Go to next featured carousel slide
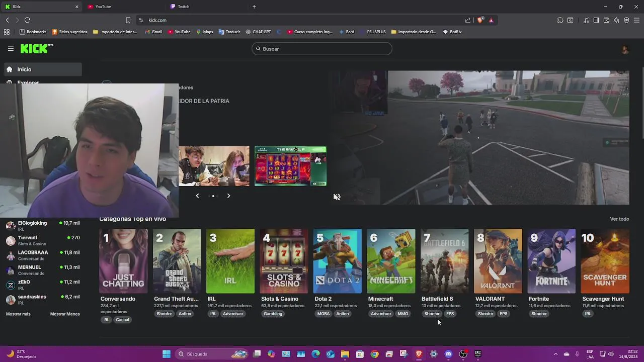This screenshot has height=362, width=644. [228, 196]
